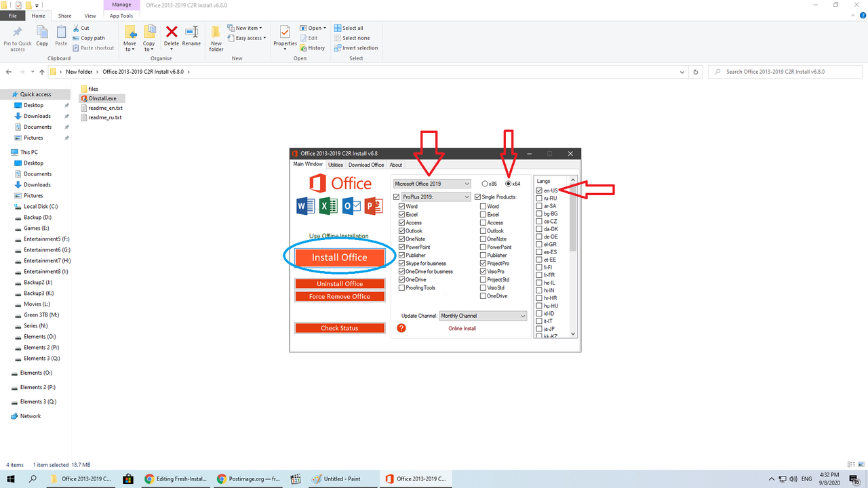The height and width of the screenshot is (488, 868).
Task: Click the Force Remove Office button
Action: (340, 297)
